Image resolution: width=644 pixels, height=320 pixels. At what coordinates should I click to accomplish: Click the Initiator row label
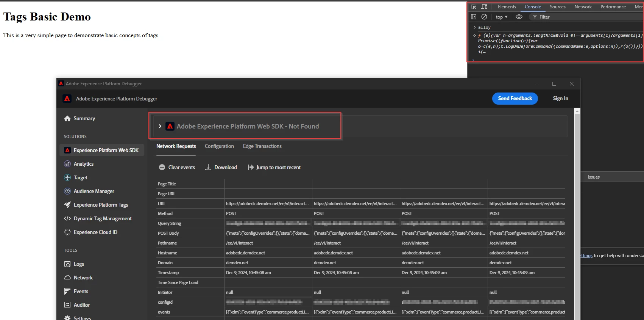[165, 292]
